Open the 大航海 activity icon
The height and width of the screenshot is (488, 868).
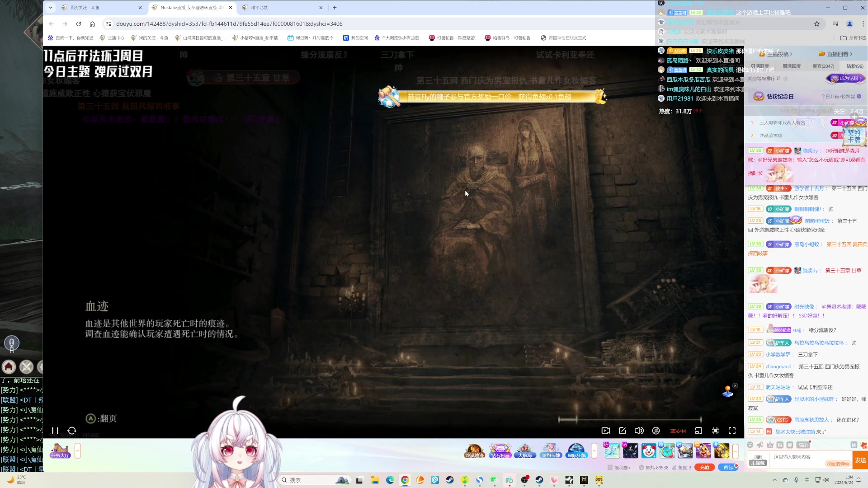525,450
